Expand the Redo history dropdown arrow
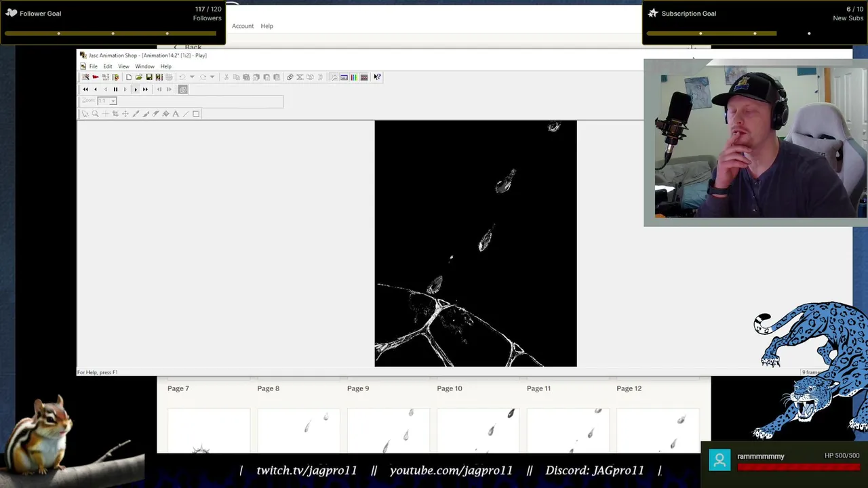868x488 pixels. click(212, 77)
